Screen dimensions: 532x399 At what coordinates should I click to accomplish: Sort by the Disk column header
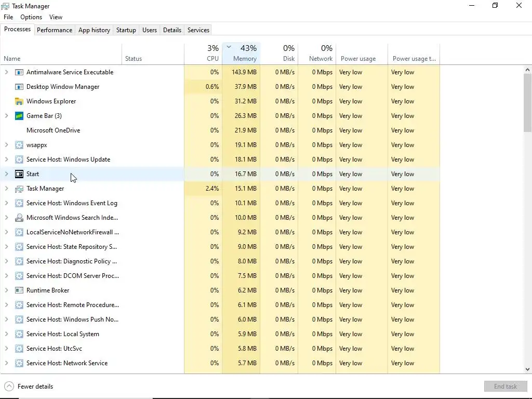pos(279,54)
